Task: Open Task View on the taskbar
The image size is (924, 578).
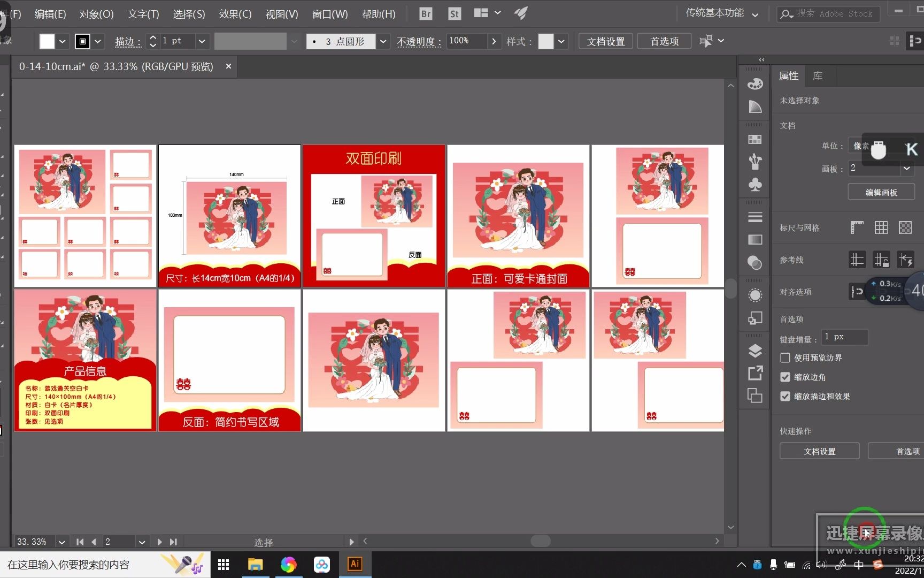Action: click(x=224, y=565)
